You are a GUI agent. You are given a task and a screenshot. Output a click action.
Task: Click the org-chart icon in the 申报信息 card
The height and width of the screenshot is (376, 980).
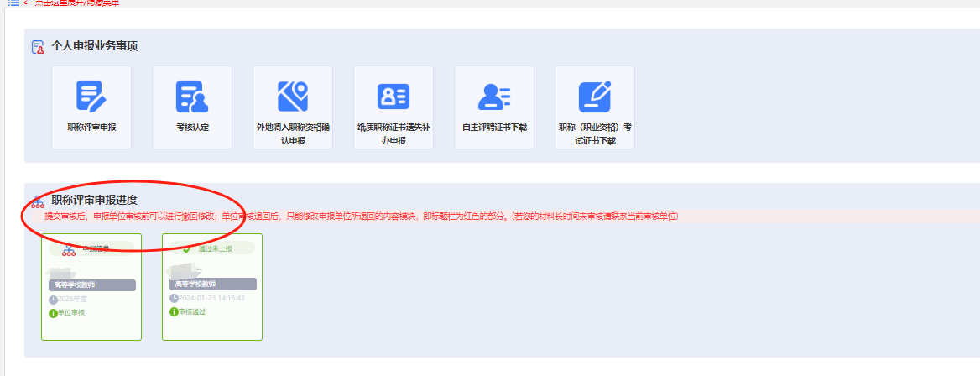coord(69,249)
